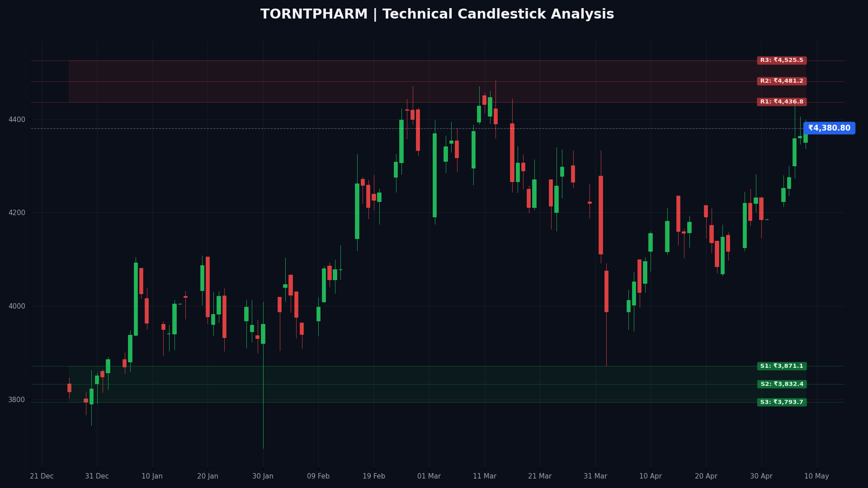This screenshot has height=488, width=868.
Task: Click the current price tag ₹4,380.80
Action: pyautogui.click(x=829, y=128)
